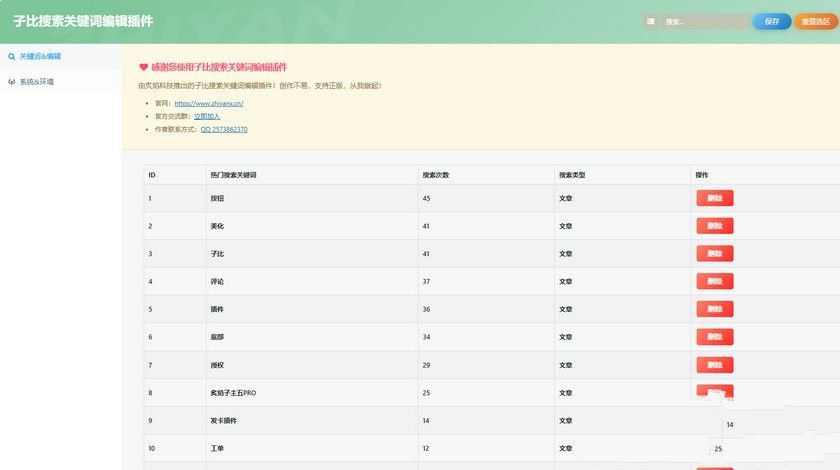
Task: Delete the keyword 评论 in row 4
Action: (714, 282)
